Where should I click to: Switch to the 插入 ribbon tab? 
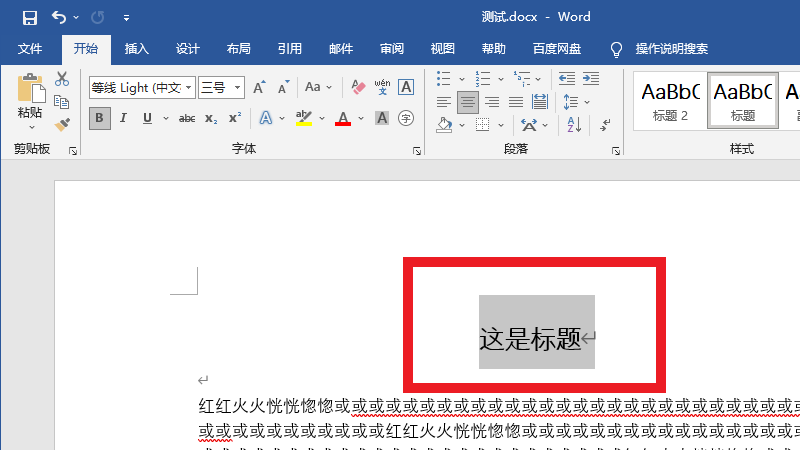click(x=136, y=49)
